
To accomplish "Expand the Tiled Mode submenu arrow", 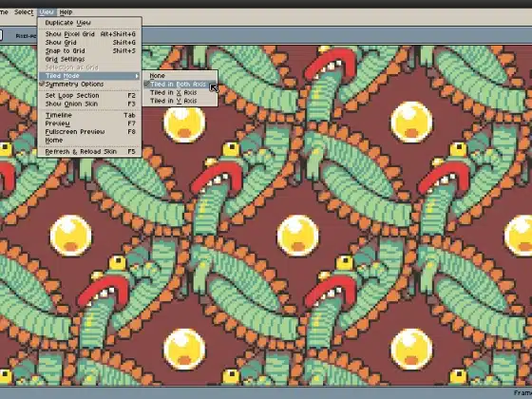I will (137, 76).
